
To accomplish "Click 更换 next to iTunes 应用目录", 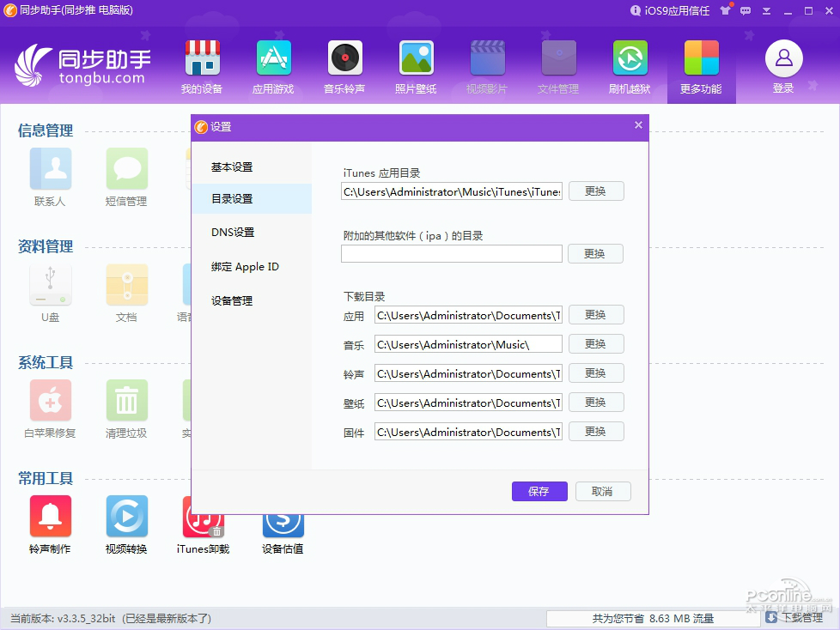I will click(x=595, y=191).
